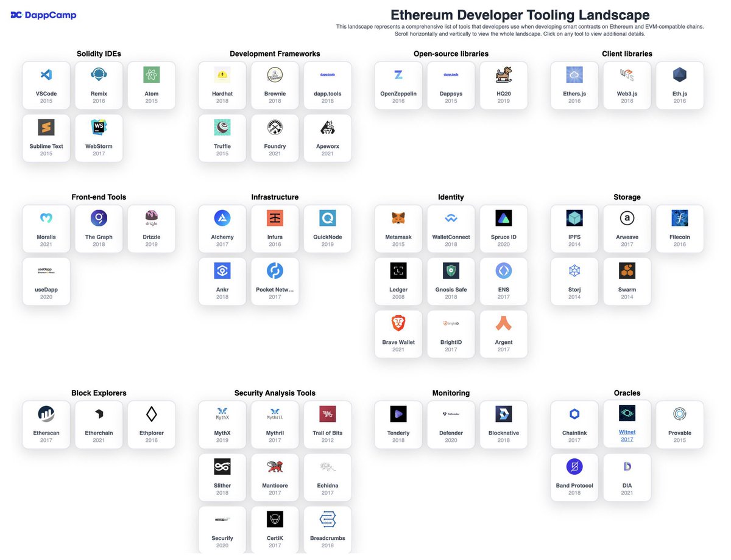731x560 pixels.
Task: Select the Remix IDE icon
Action: coord(99,75)
